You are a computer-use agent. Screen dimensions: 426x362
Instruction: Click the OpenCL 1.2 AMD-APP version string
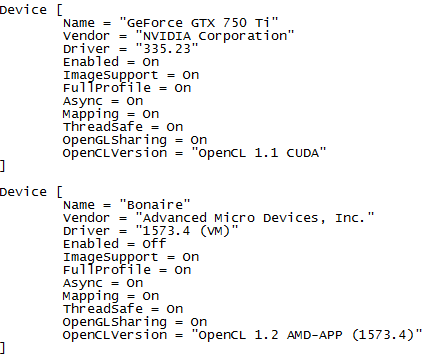pos(307,335)
